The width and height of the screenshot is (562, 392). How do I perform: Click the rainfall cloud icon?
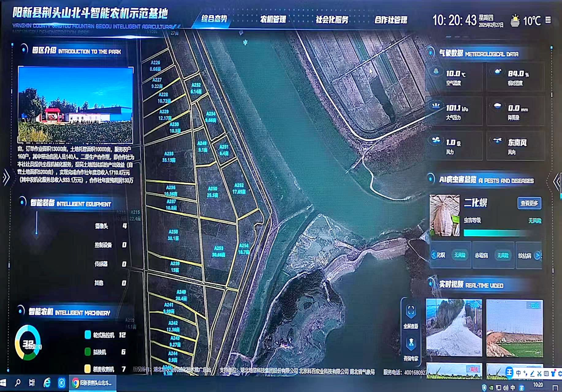497,106
